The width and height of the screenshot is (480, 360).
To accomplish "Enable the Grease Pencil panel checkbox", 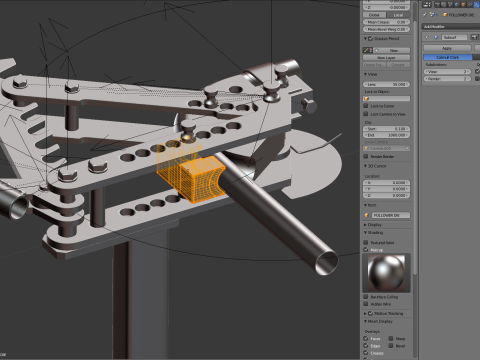I will pyautogui.click(x=370, y=39).
